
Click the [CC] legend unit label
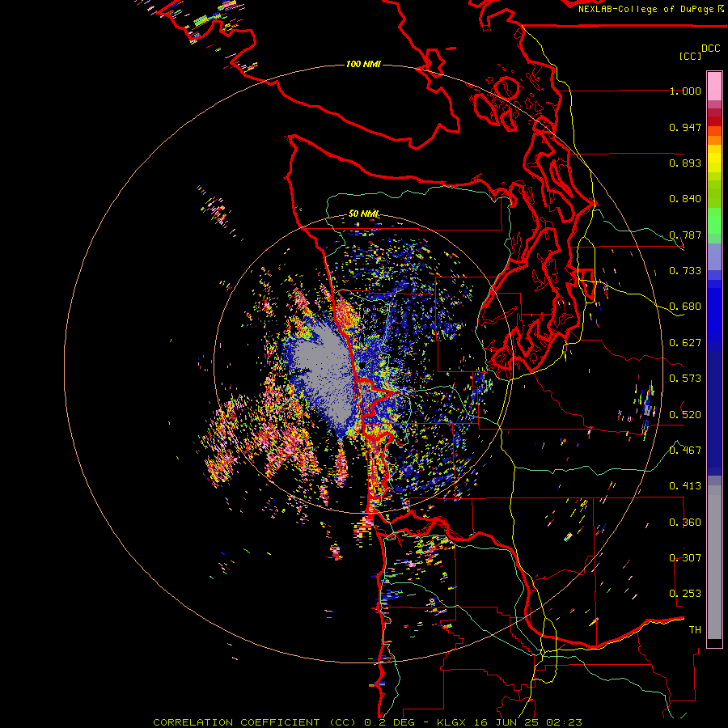point(690,56)
